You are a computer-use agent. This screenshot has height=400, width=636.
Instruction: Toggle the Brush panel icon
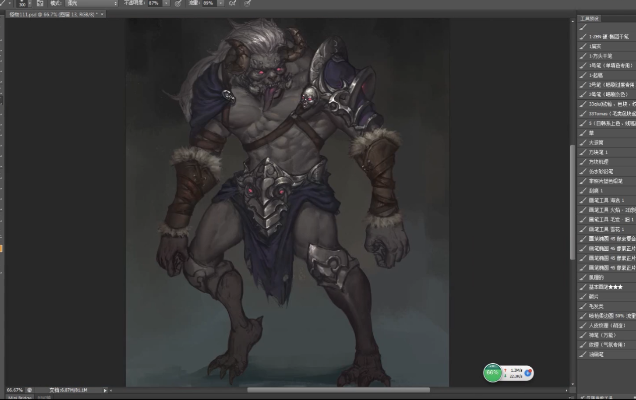[40, 3]
